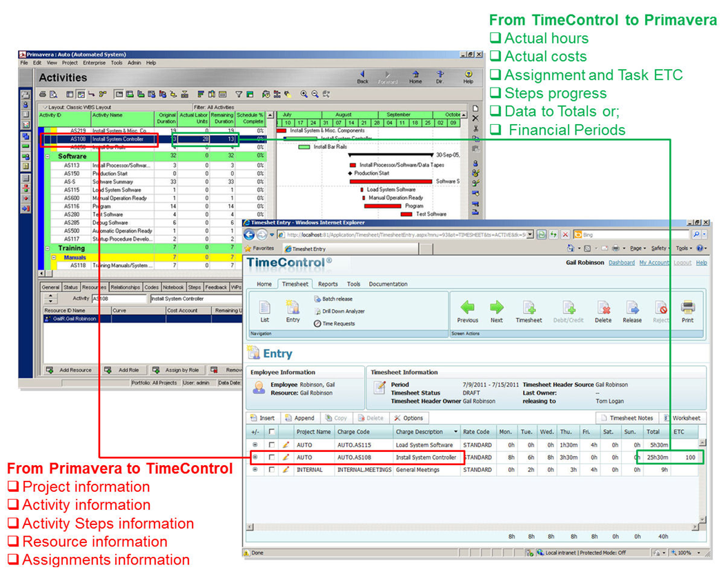Screen dimensions: 728x572
Task: Collapse the Software group in Primavera
Action: (x=48, y=157)
